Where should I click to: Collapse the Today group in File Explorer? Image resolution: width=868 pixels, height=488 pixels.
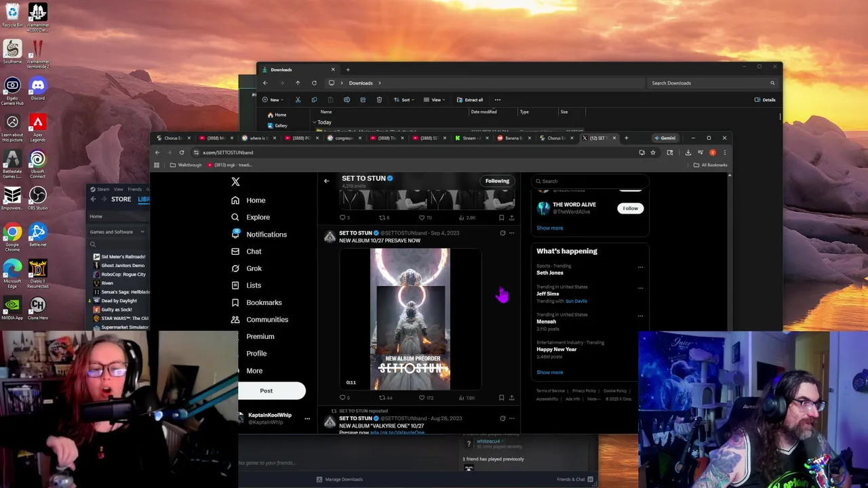pyautogui.click(x=315, y=122)
